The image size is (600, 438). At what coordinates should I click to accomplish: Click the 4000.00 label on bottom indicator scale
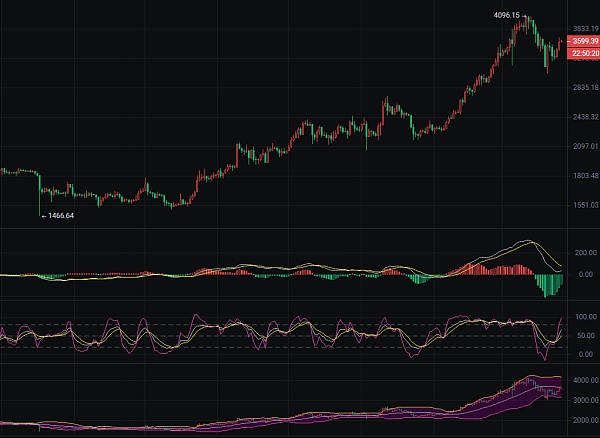click(585, 381)
